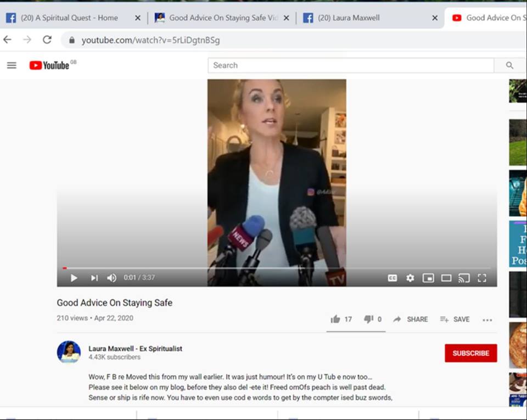
Task: Save video to a playlist
Action: (x=455, y=319)
